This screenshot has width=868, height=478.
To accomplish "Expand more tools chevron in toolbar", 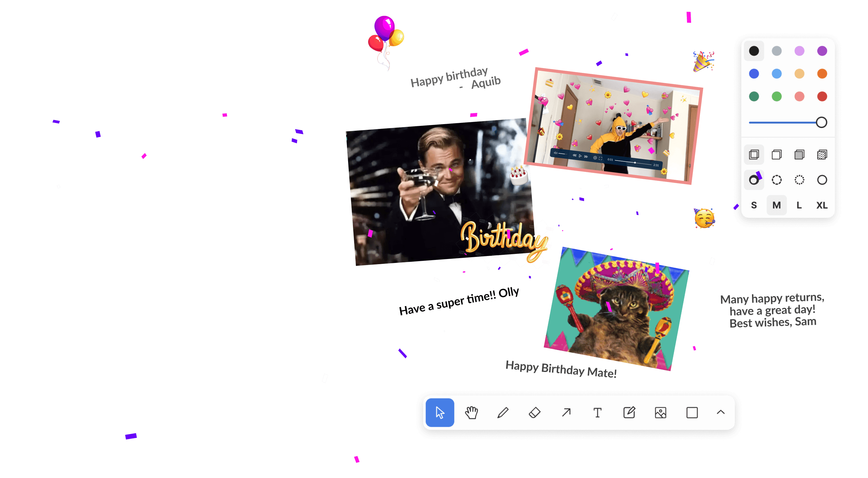I will [x=721, y=412].
